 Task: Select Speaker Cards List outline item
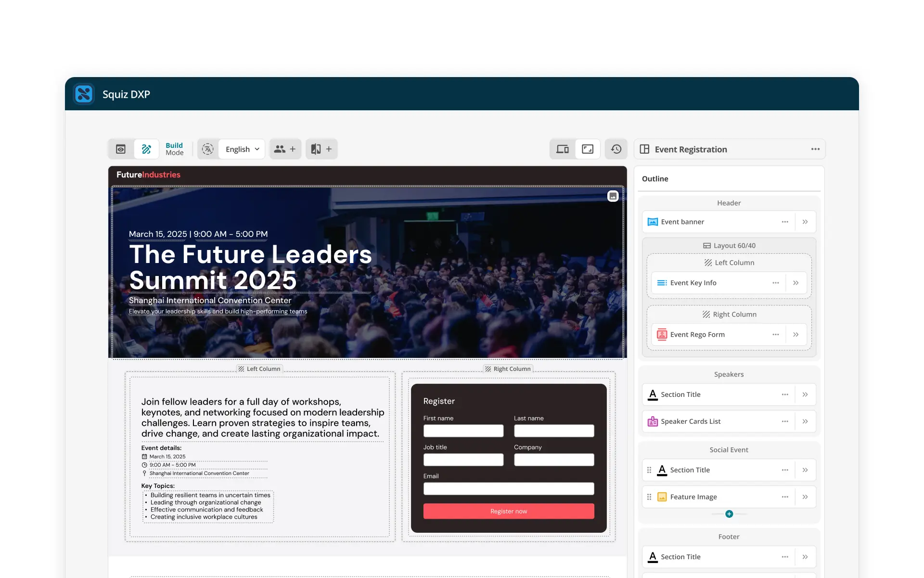tap(691, 421)
